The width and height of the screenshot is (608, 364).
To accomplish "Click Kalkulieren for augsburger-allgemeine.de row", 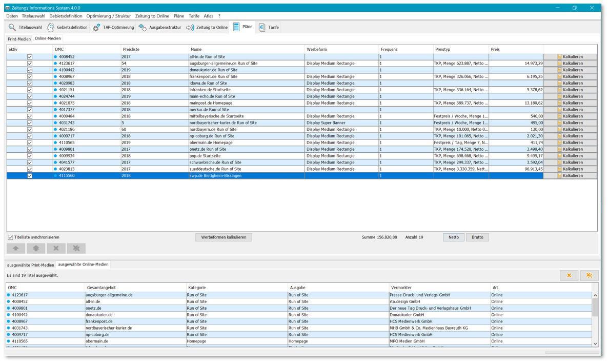I will tap(570, 64).
